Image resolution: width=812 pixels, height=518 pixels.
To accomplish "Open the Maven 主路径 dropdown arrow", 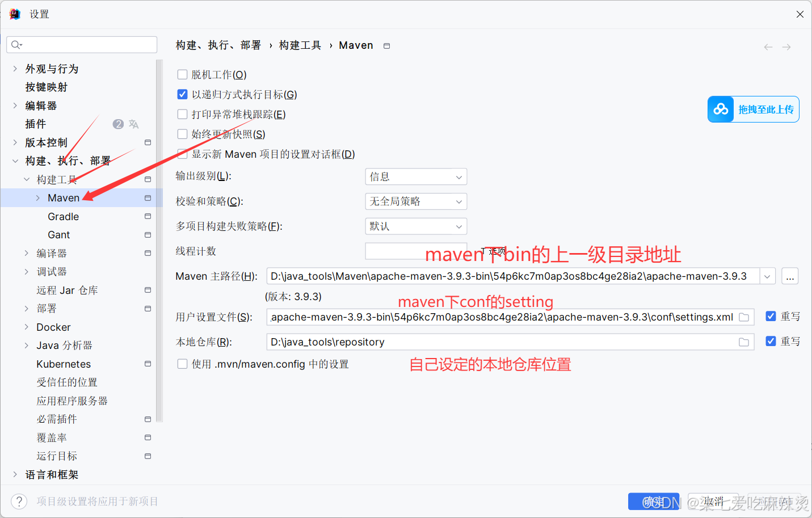I will [767, 276].
